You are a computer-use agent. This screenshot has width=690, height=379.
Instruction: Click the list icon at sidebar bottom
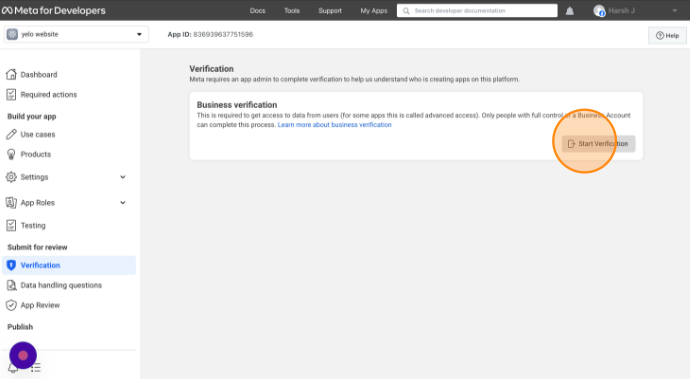point(36,368)
